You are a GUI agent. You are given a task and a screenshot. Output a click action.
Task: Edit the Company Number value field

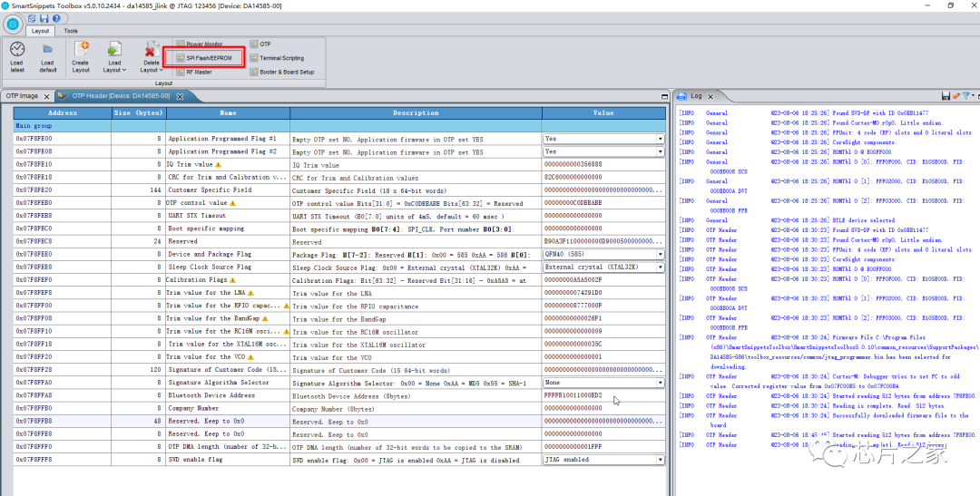(x=603, y=408)
